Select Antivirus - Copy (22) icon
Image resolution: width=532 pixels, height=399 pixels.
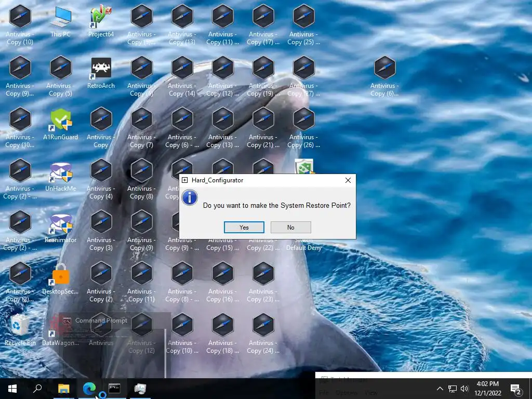pos(263,244)
